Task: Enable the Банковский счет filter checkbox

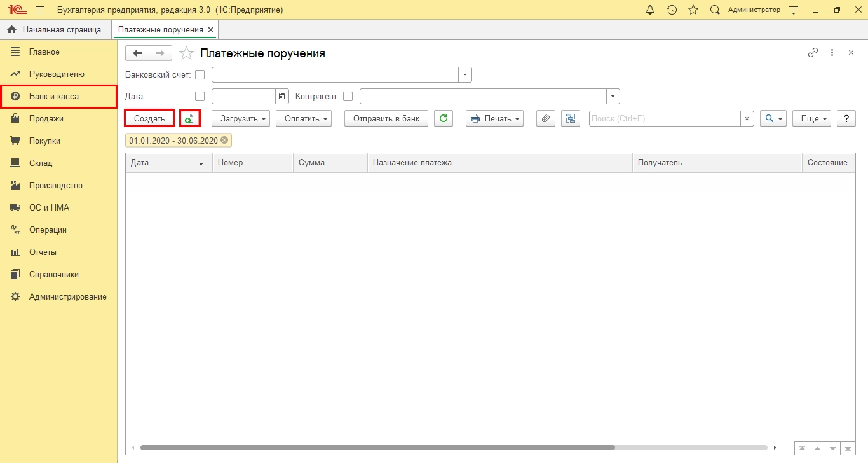Action: pos(200,75)
